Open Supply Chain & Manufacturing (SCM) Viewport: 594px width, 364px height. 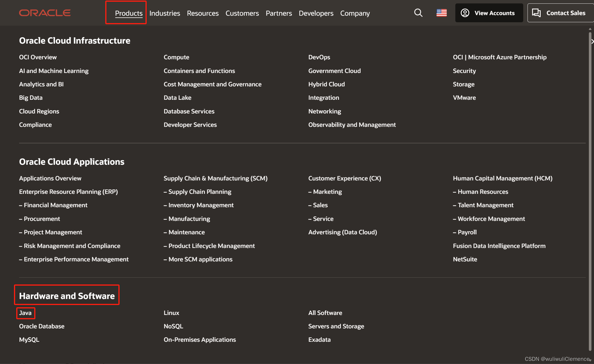215,178
